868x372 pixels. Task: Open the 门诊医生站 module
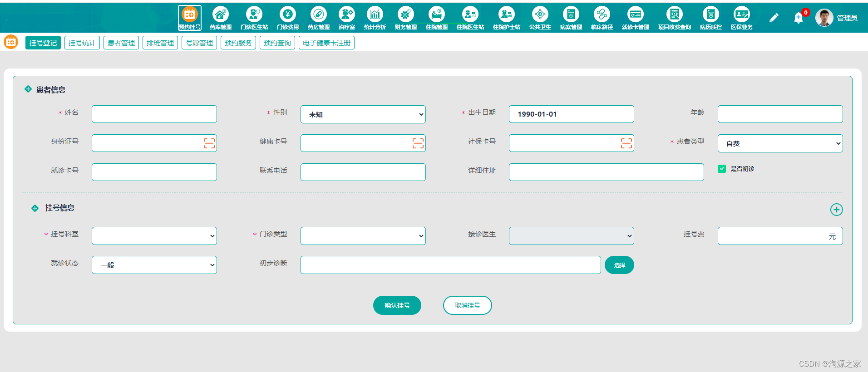pos(254,18)
